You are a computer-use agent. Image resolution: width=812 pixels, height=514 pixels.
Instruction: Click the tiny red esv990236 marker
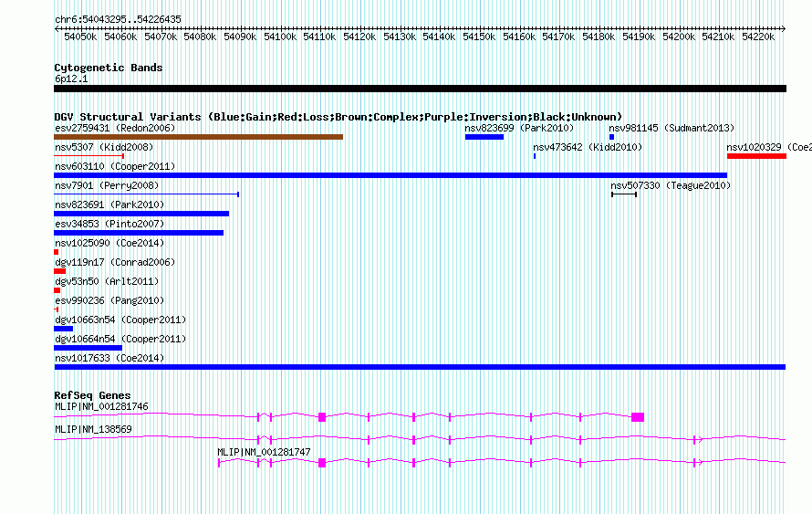click(56, 309)
